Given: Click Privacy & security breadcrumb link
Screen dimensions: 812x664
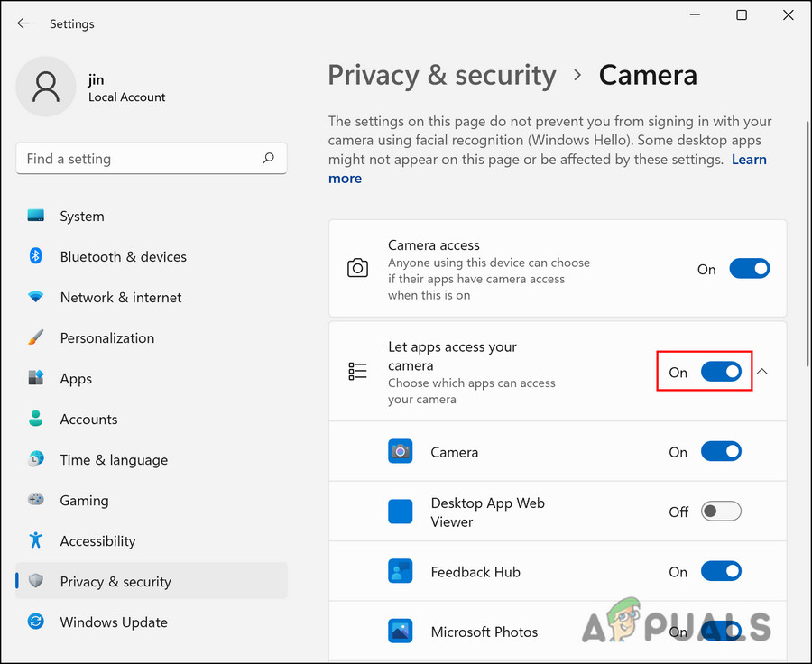Looking at the screenshot, I should (442, 75).
